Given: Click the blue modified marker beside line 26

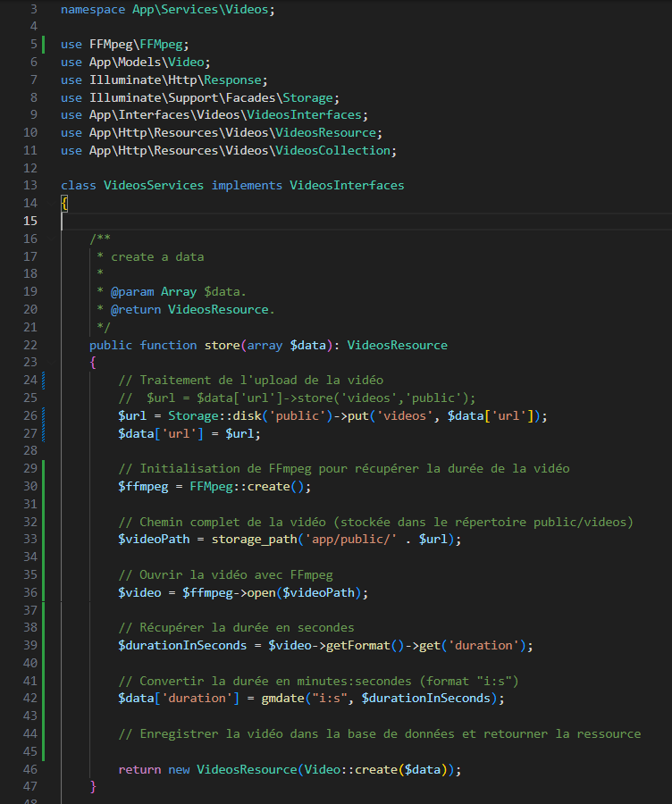Looking at the screenshot, I should tap(43, 415).
